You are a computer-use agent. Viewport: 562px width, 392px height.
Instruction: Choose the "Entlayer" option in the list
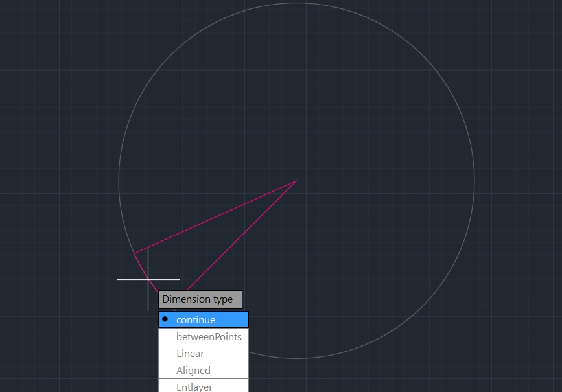pos(203,387)
